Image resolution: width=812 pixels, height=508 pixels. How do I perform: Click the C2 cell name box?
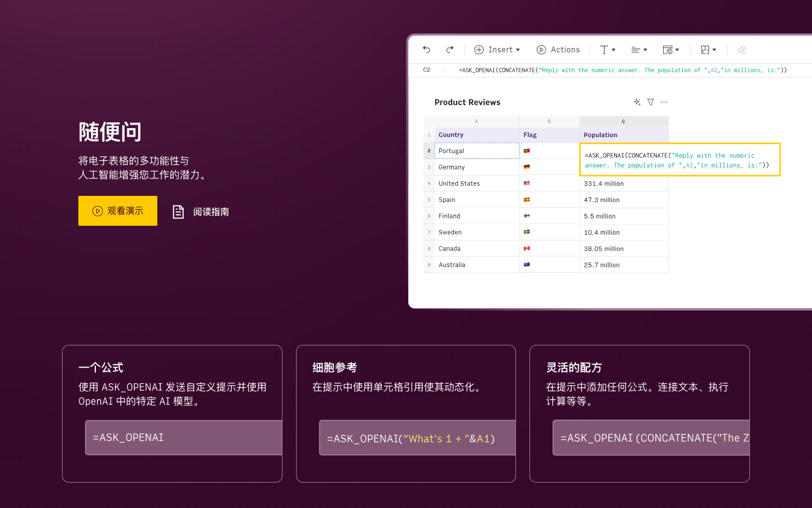426,70
